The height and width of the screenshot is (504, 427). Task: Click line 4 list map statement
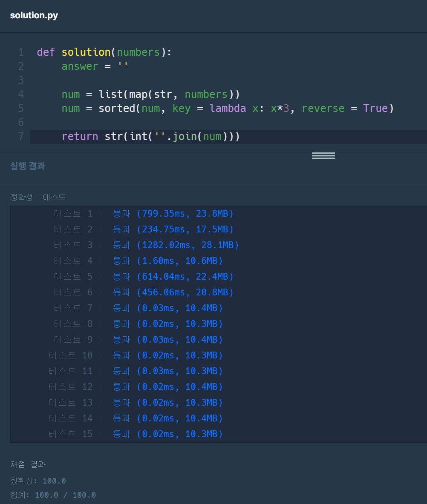[x=150, y=94]
